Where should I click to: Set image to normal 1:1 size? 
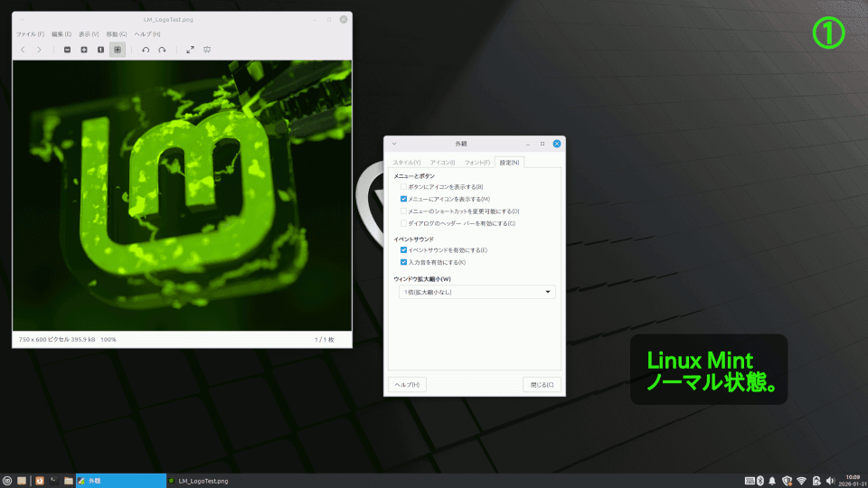pyautogui.click(x=100, y=50)
